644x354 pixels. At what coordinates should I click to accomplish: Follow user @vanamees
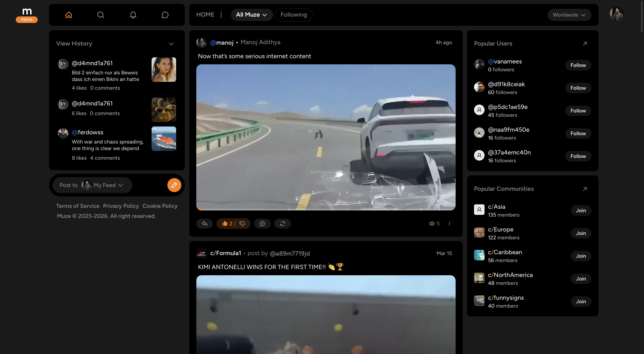tap(578, 65)
